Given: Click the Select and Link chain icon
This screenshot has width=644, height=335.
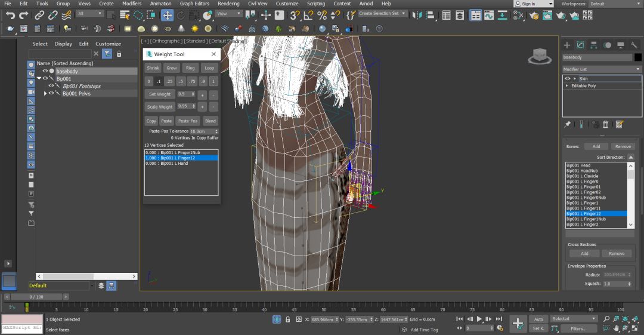Looking at the screenshot, I should click(x=41, y=15).
